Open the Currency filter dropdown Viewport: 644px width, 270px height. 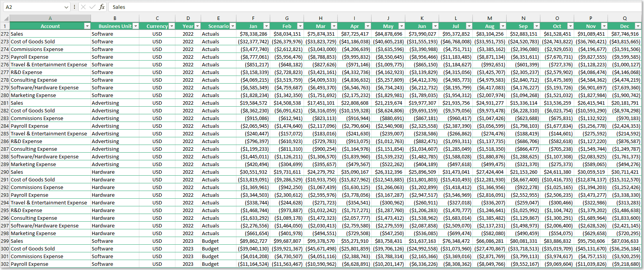[172, 26]
